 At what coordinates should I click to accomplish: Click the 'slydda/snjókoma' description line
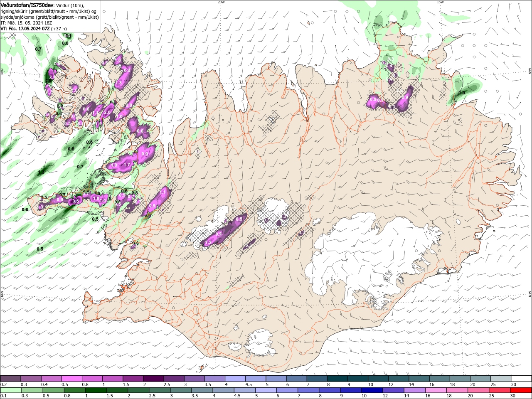click(49, 17)
